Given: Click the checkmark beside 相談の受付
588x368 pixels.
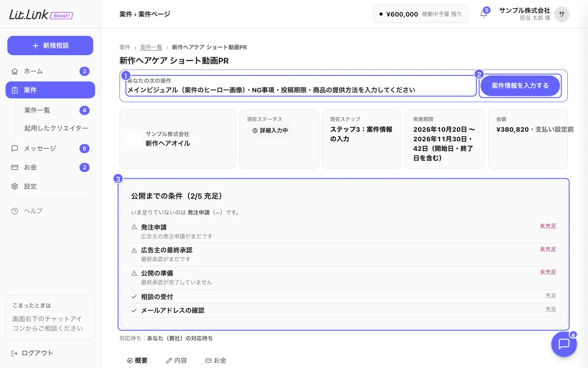Looking at the screenshot, I should click(134, 297).
